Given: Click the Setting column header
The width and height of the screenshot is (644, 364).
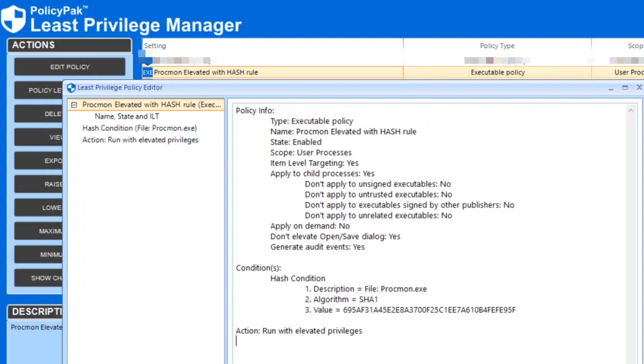Looking at the screenshot, I should [155, 46].
